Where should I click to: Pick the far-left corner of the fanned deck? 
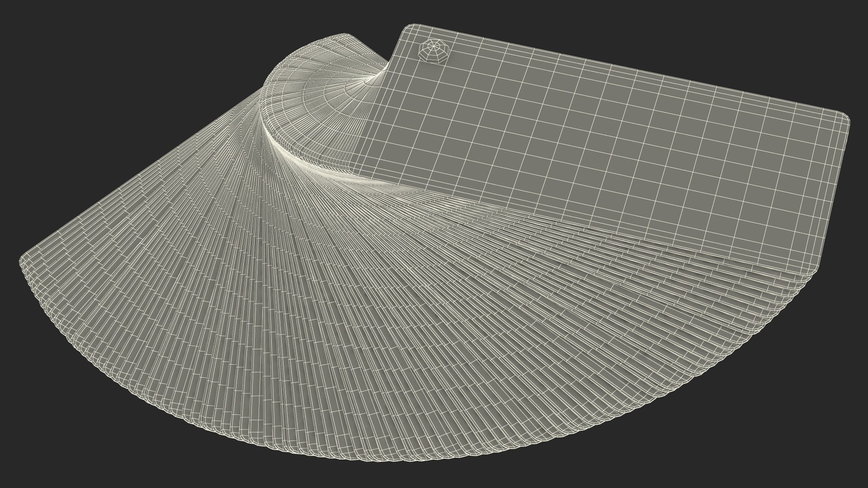(x=23, y=261)
